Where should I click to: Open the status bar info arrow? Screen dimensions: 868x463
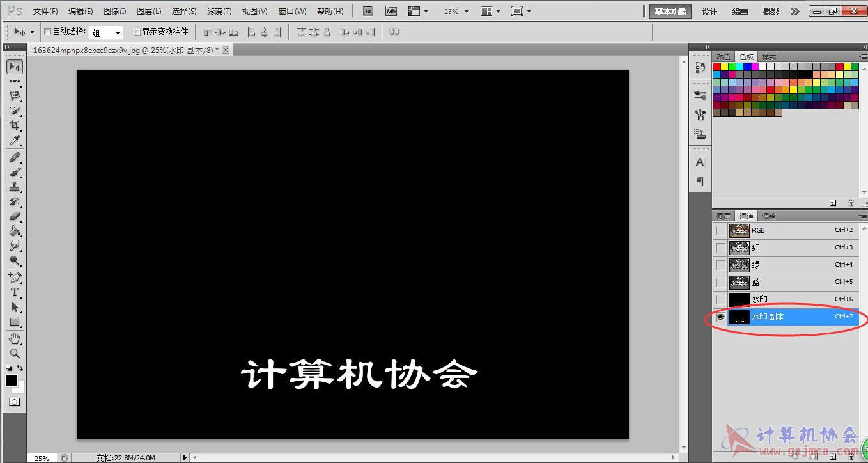[185, 458]
